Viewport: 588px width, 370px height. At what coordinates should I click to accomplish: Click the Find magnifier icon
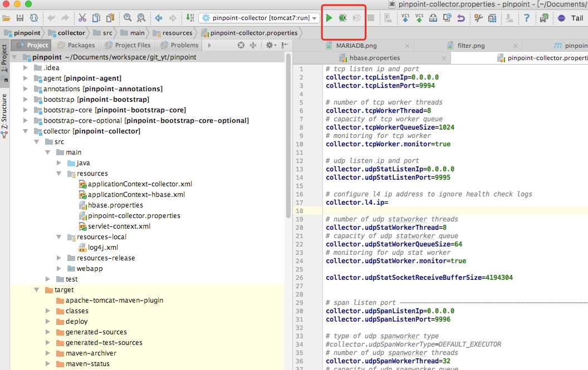(128, 18)
